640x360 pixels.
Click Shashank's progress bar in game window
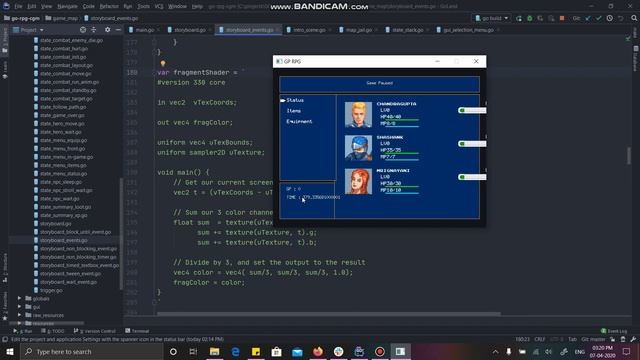[x=472, y=144]
